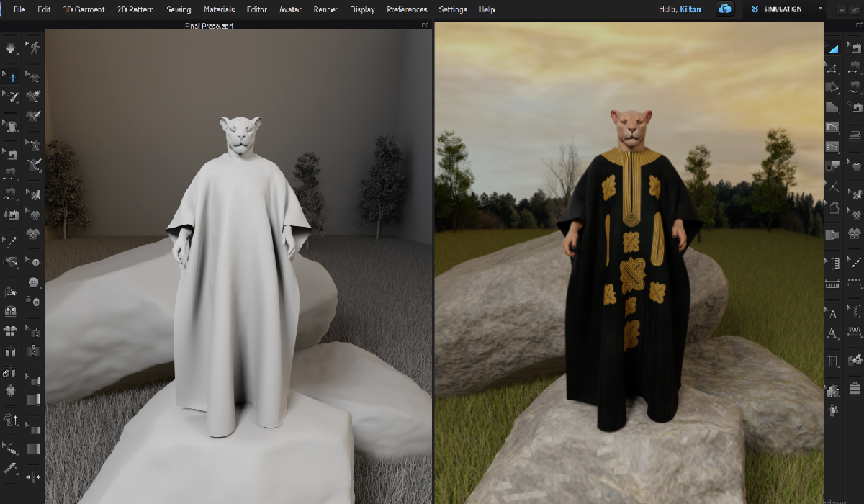Pop out the 3D window panel

pos(425,25)
